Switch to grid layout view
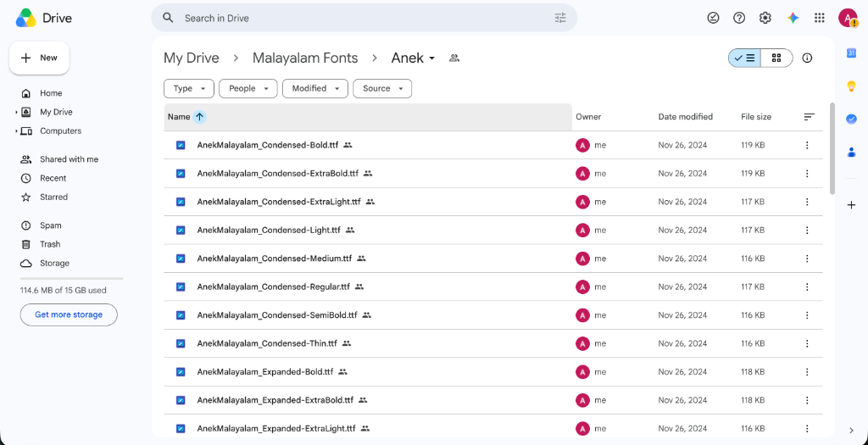868x445 pixels. click(x=776, y=58)
